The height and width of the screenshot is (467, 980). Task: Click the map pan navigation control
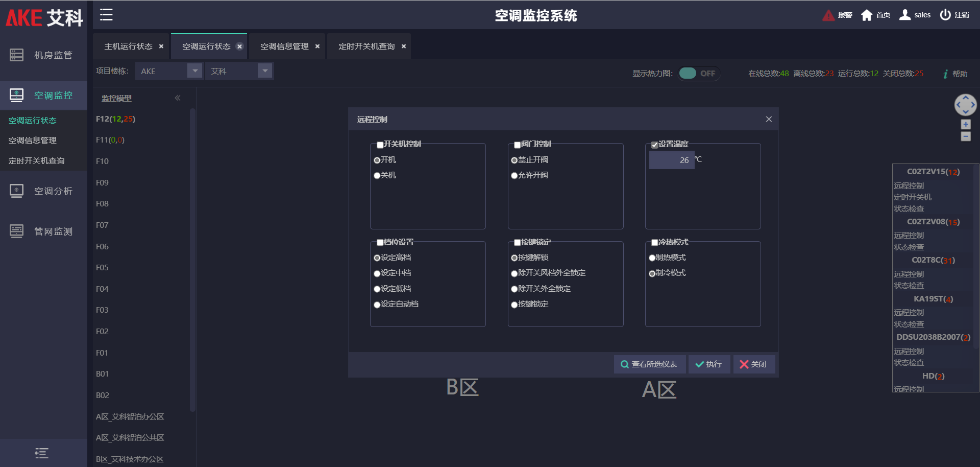[x=965, y=105]
